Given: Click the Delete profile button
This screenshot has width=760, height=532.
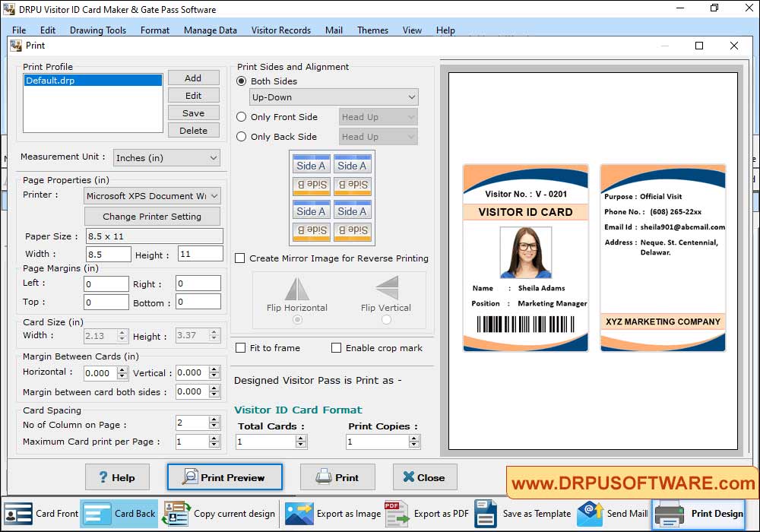Looking at the screenshot, I should click(x=193, y=130).
